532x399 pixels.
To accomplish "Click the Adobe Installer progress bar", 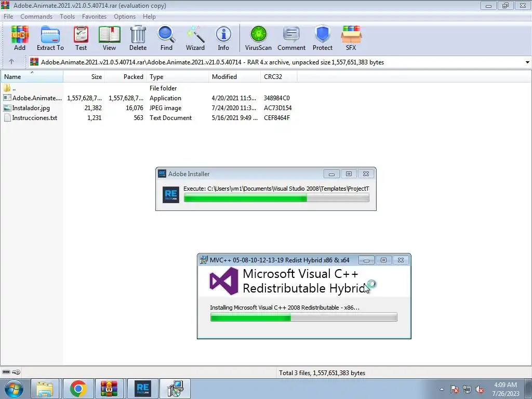I will click(x=276, y=197).
